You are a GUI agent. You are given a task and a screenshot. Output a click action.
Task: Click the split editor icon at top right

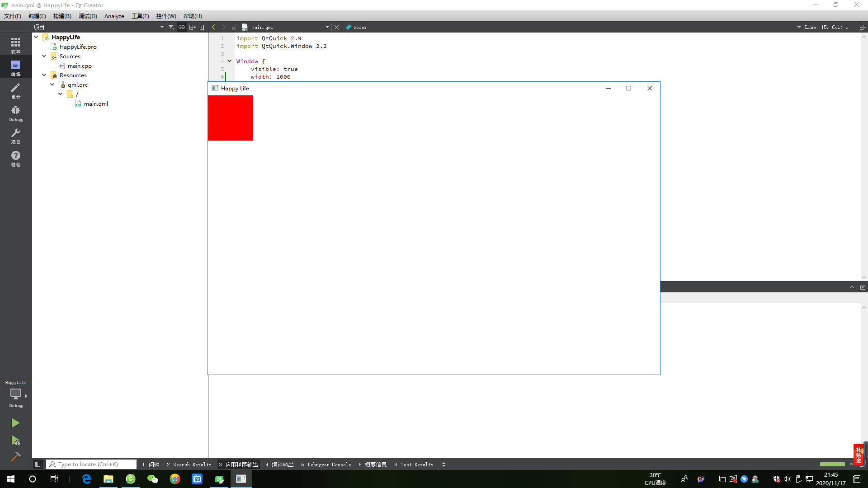click(862, 27)
